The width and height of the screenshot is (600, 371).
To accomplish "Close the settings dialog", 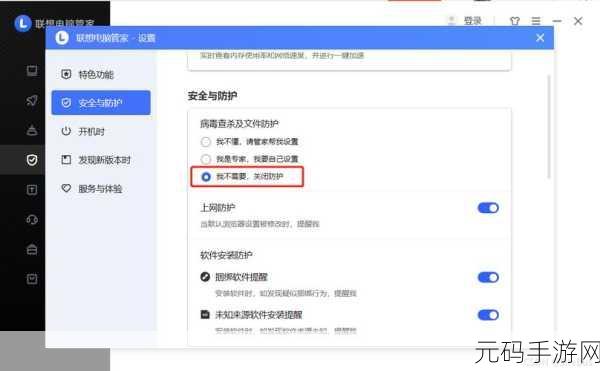I will (x=540, y=38).
